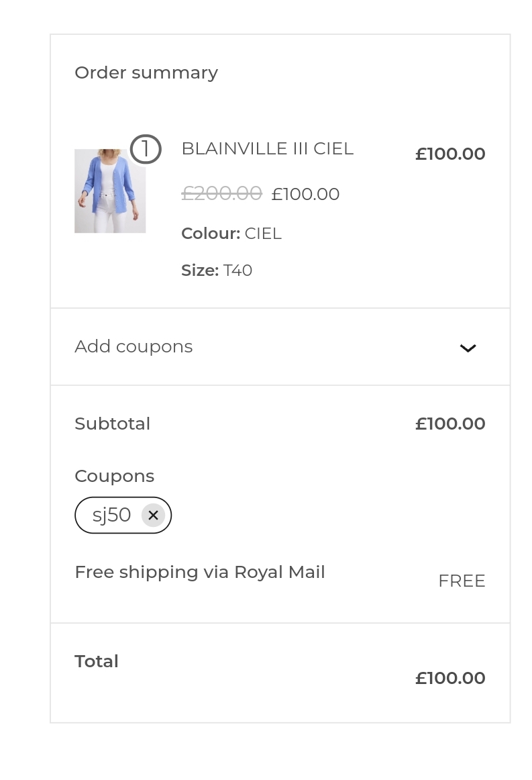Select the Colour: CIEL attribute text
This screenshot has height=780, width=532.
[x=231, y=234]
